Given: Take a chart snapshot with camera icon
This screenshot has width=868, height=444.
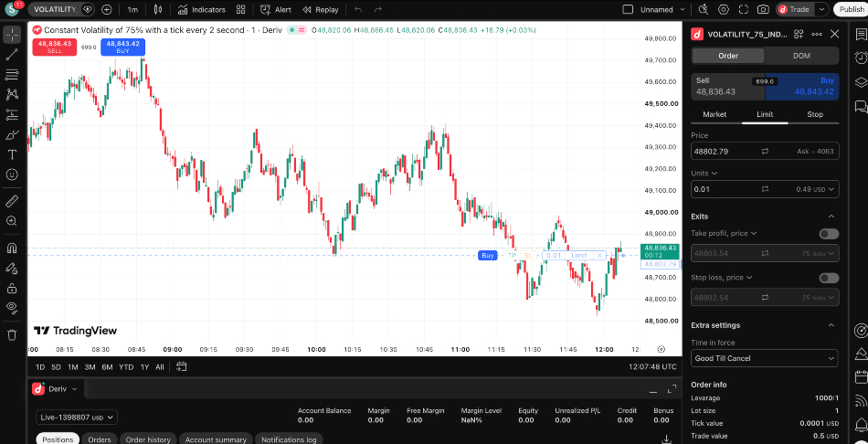Looking at the screenshot, I should [x=763, y=9].
